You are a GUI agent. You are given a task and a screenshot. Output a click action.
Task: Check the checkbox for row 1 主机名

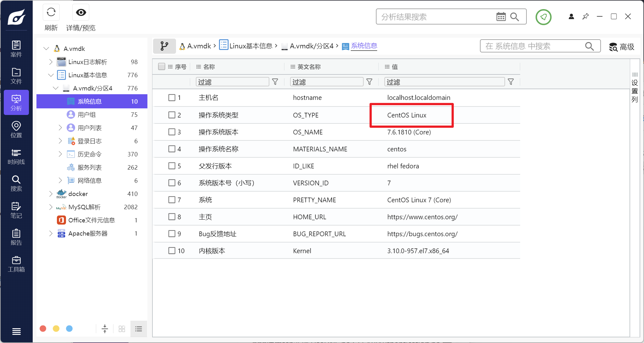point(172,98)
